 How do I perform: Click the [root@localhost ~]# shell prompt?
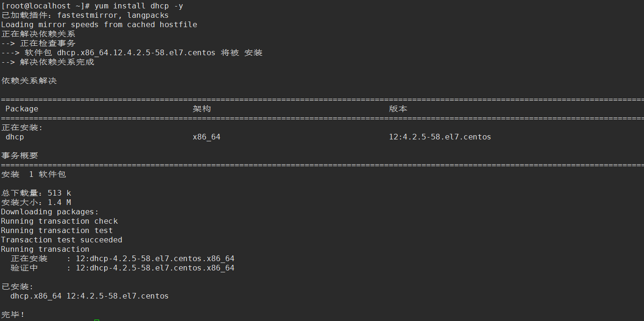pos(45,6)
